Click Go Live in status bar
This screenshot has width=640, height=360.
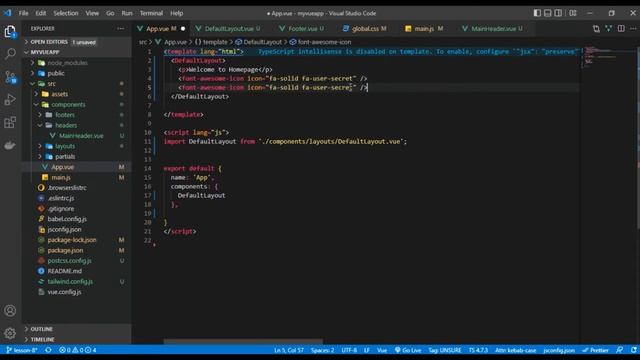pyautogui.click(x=408, y=350)
